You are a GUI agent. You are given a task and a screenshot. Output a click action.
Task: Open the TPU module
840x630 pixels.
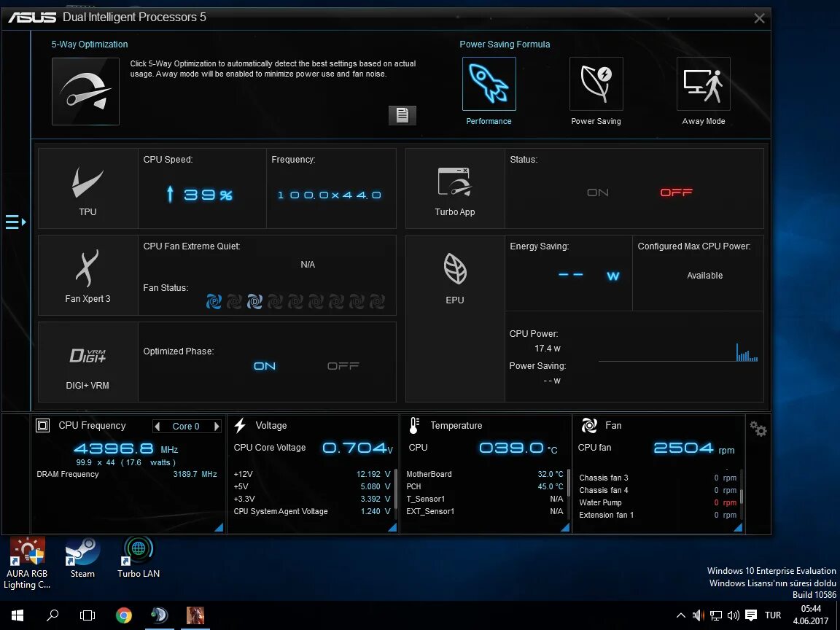click(x=87, y=189)
